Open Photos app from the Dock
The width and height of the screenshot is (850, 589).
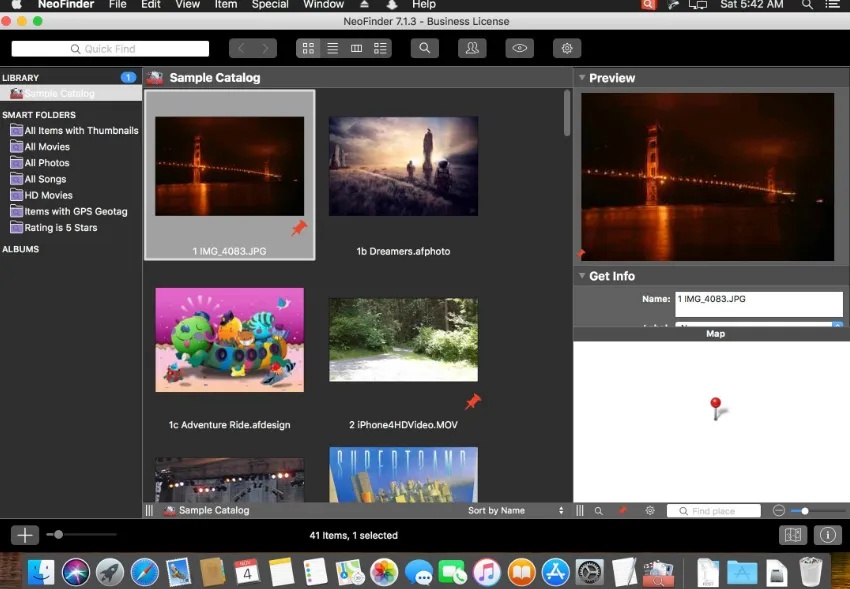click(x=384, y=572)
